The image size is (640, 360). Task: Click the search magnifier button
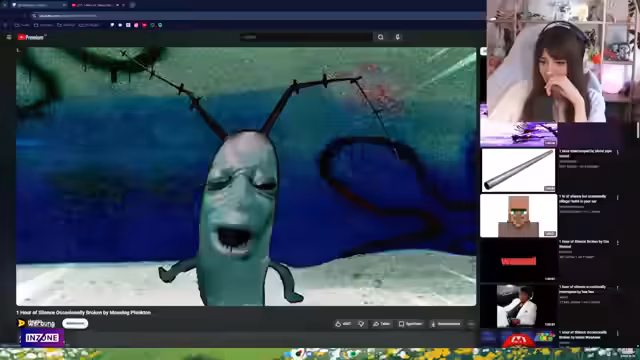[380, 37]
